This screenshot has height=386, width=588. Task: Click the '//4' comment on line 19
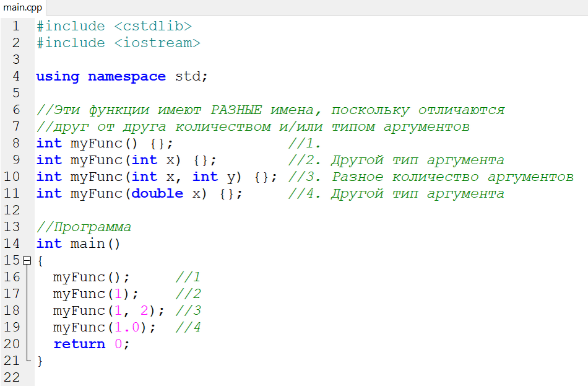[188, 327]
